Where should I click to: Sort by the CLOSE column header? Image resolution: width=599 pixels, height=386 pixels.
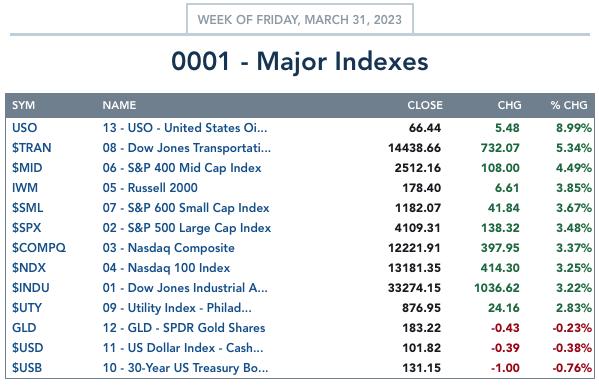tap(425, 105)
